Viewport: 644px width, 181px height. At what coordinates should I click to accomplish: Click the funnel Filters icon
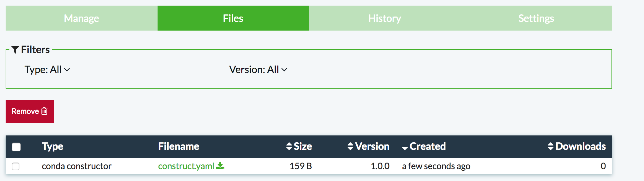click(x=15, y=50)
